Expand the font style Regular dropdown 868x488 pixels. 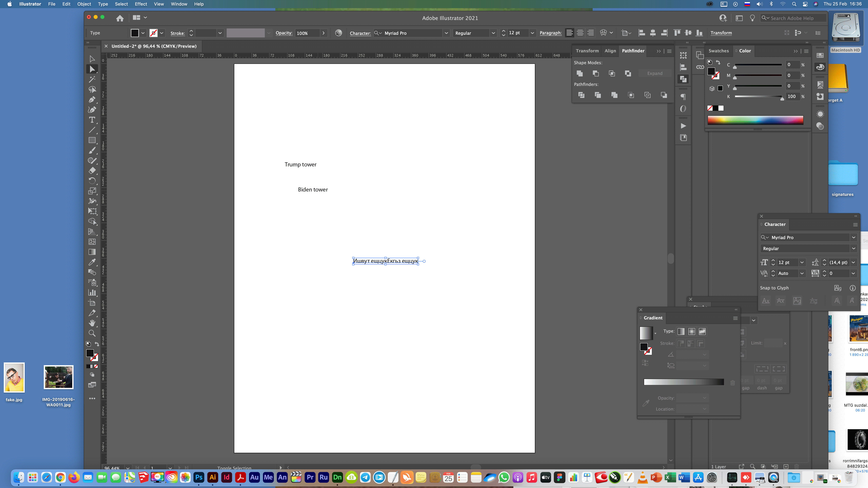tap(854, 248)
